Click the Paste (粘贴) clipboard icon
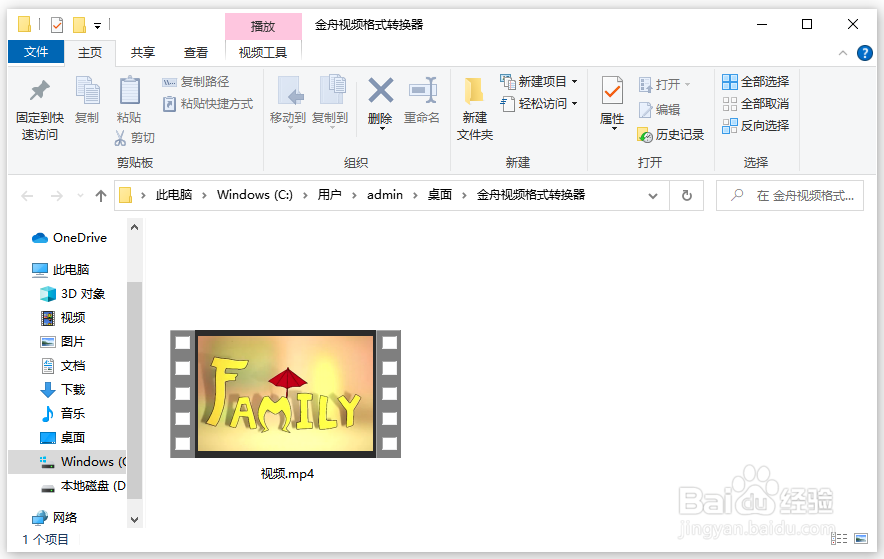Screen dimensions: 884x559 click(129, 91)
